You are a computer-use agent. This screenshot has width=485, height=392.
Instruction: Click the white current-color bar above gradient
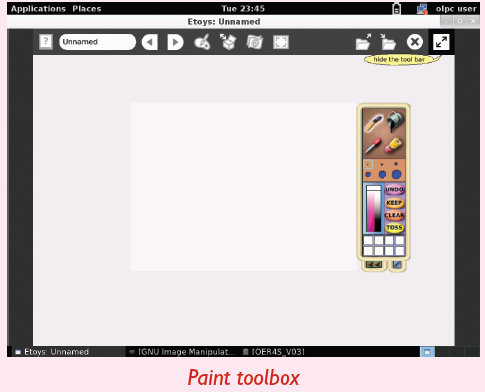point(374,188)
